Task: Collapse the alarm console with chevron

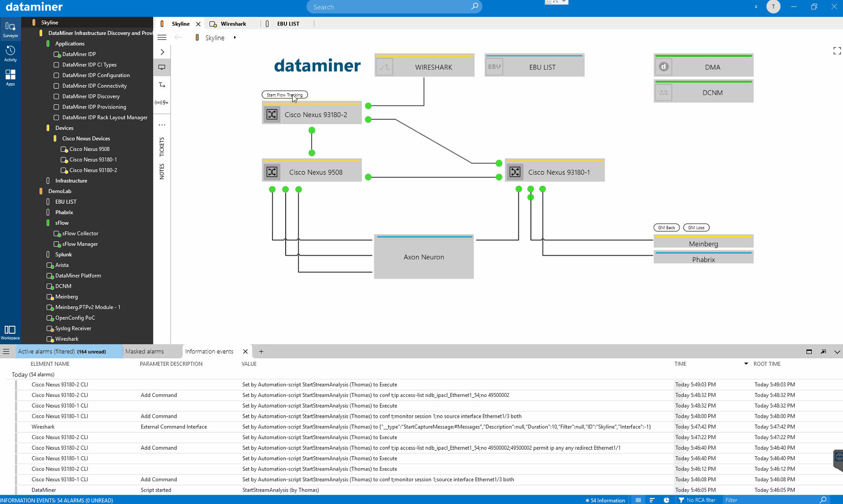Action: tap(837, 352)
